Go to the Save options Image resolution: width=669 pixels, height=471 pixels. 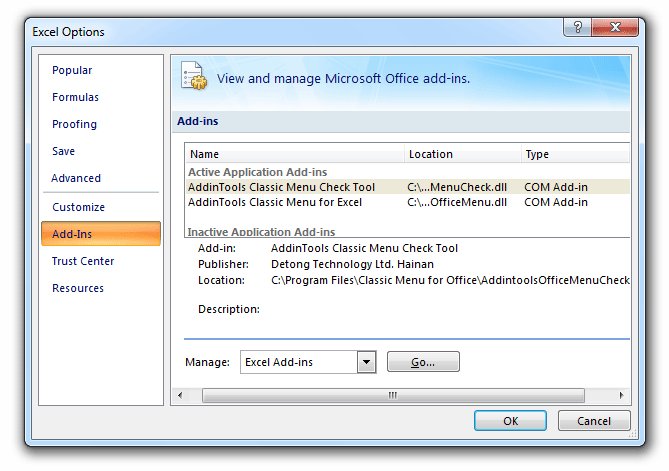63,151
